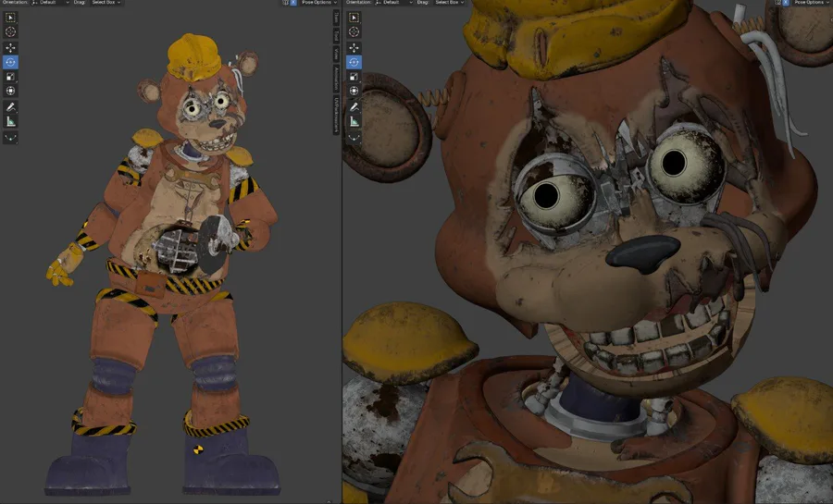Toggle X-axis mirror in left viewport header
This screenshot has width=833, height=504.
pyautogui.click(x=293, y=2)
